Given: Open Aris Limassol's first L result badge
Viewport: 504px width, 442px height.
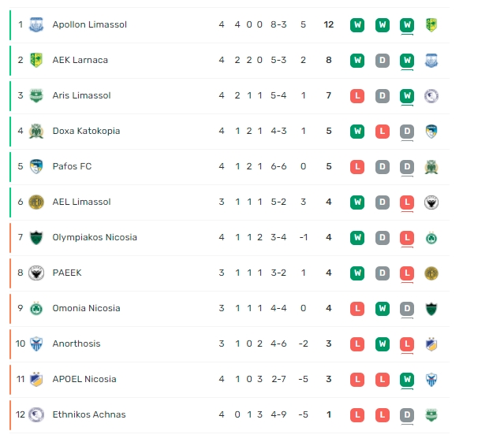Looking at the screenshot, I should 357,96.
